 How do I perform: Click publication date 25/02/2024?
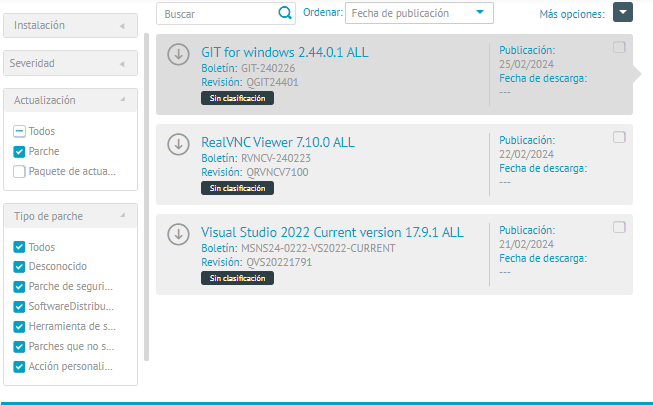[526, 64]
